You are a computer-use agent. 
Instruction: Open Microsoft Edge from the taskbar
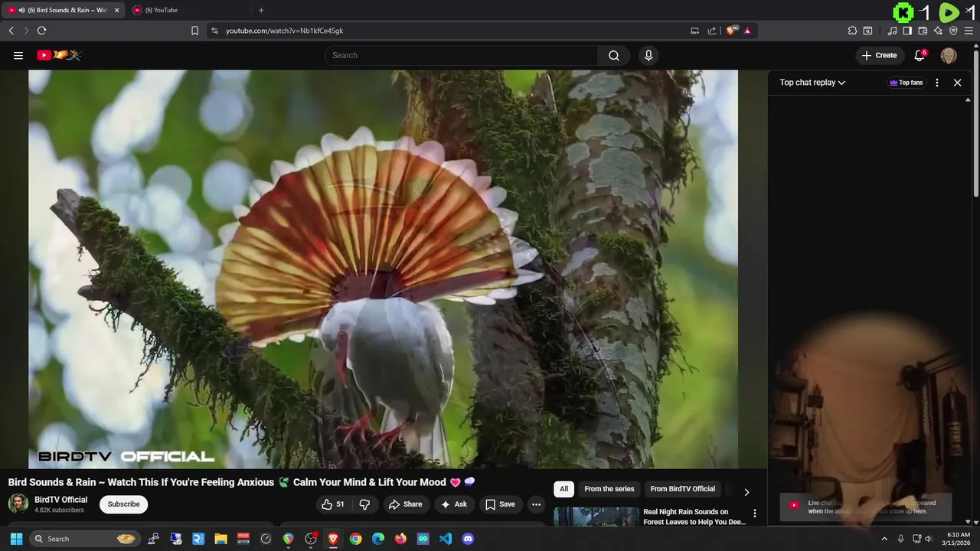pyautogui.click(x=378, y=539)
